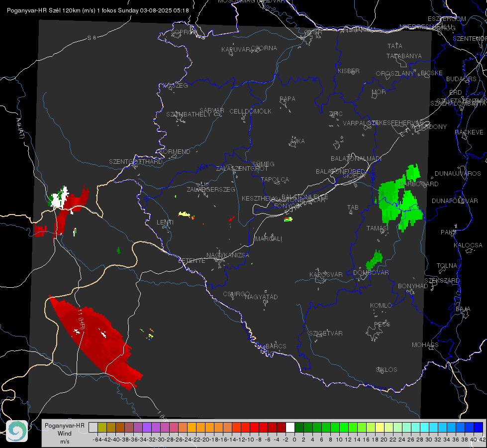Click the 'TOLNA' city label
The image size is (487, 448).
click(447, 266)
